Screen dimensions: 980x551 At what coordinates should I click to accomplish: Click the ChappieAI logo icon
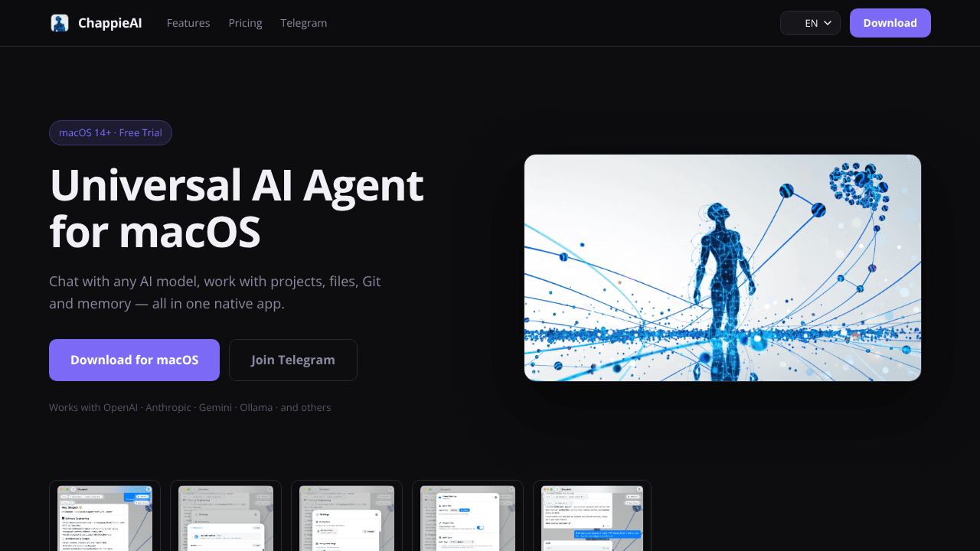(60, 23)
